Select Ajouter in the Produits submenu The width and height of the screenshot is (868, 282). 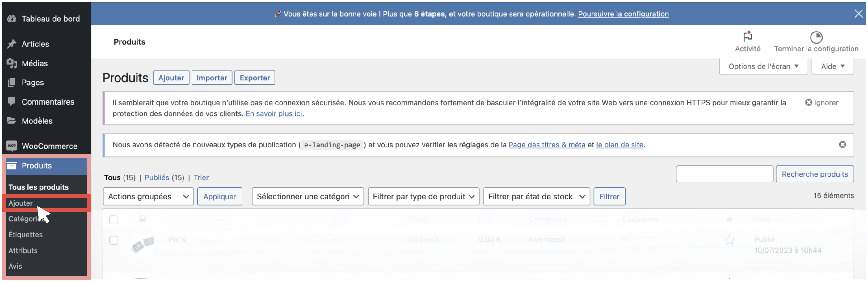click(21, 203)
